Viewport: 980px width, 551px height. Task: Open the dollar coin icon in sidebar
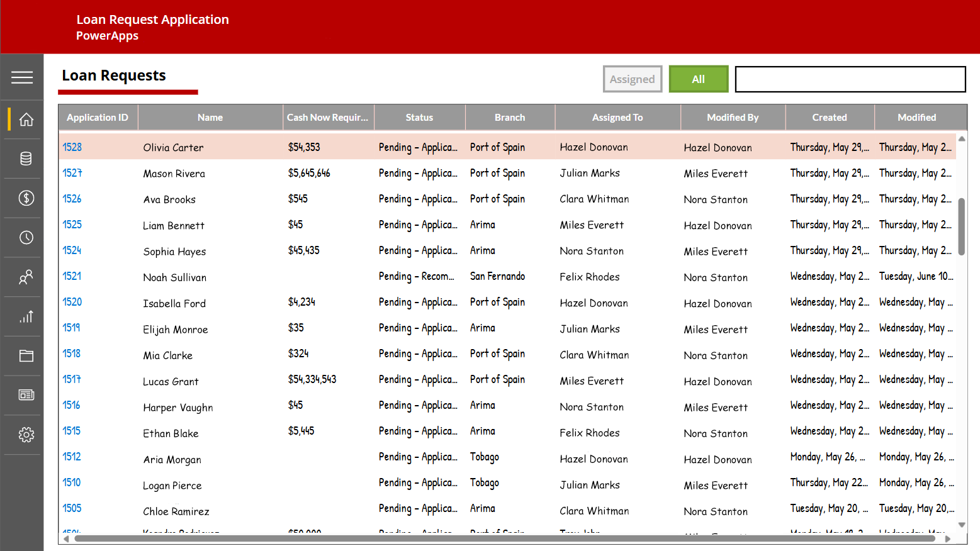tap(26, 198)
